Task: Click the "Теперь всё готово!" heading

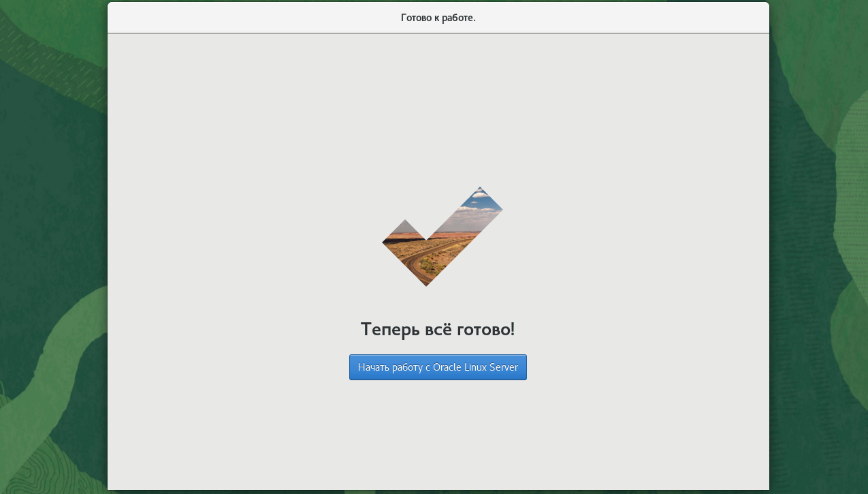Action: click(438, 329)
